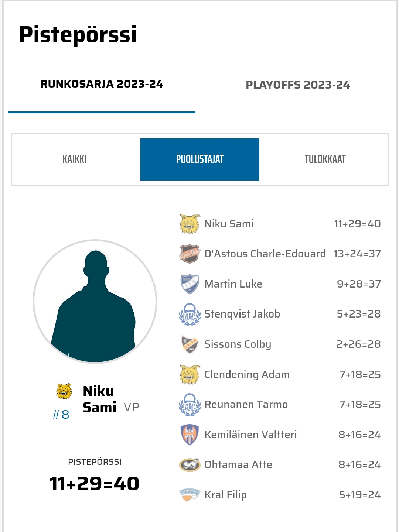This screenshot has width=399, height=532.
Task: Click the large Niku Sami name heading
Action: click(99, 399)
